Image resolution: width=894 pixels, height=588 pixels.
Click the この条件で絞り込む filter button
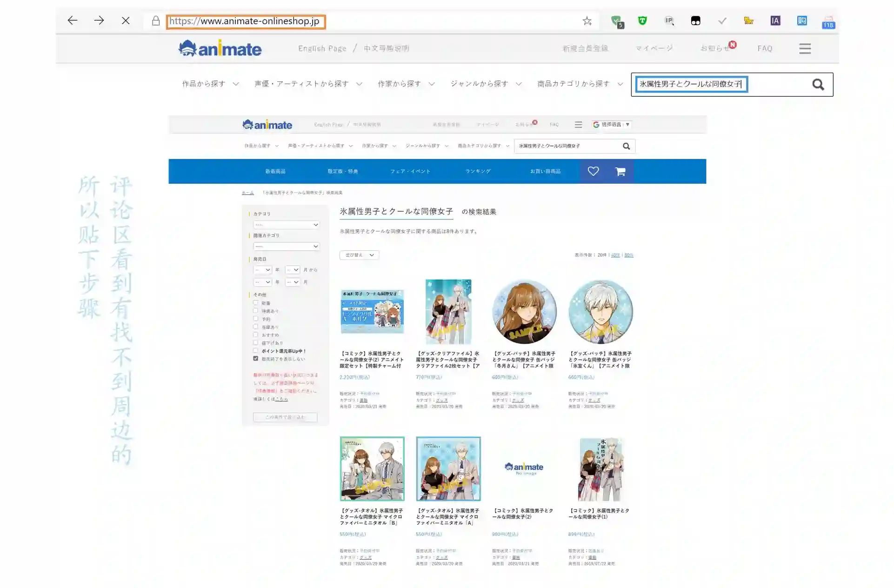285,417
